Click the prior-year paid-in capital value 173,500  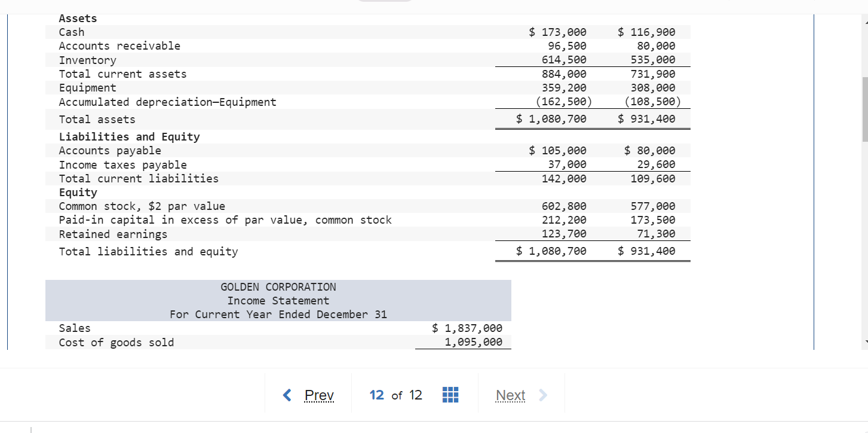tap(654, 220)
